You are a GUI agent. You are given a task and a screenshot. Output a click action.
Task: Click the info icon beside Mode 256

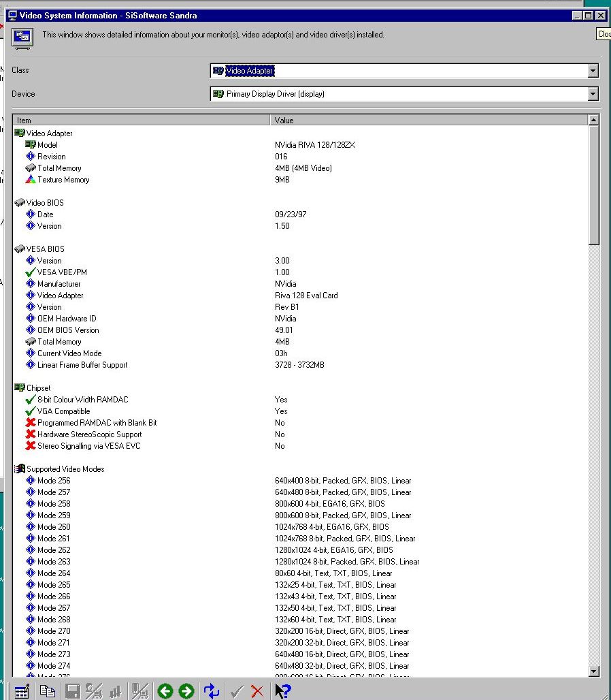(x=31, y=480)
